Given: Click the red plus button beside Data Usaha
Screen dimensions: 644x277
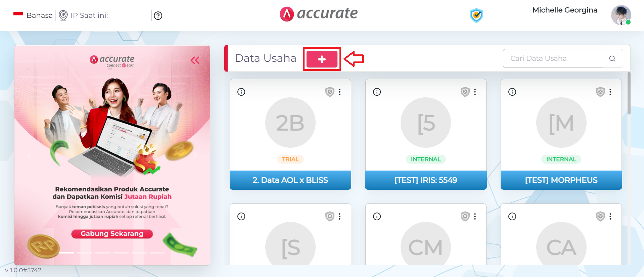Looking at the screenshot, I should tap(322, 59).
